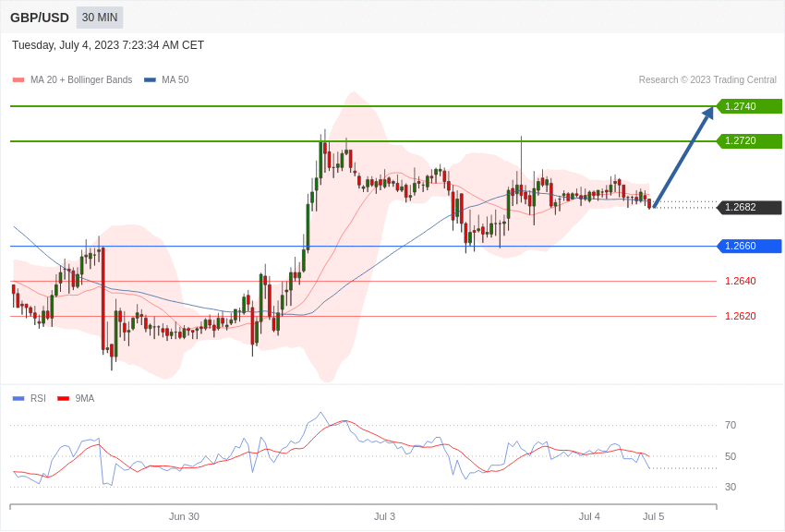
Task: Click the RSI 50 axis value
Action: [731, 456]
